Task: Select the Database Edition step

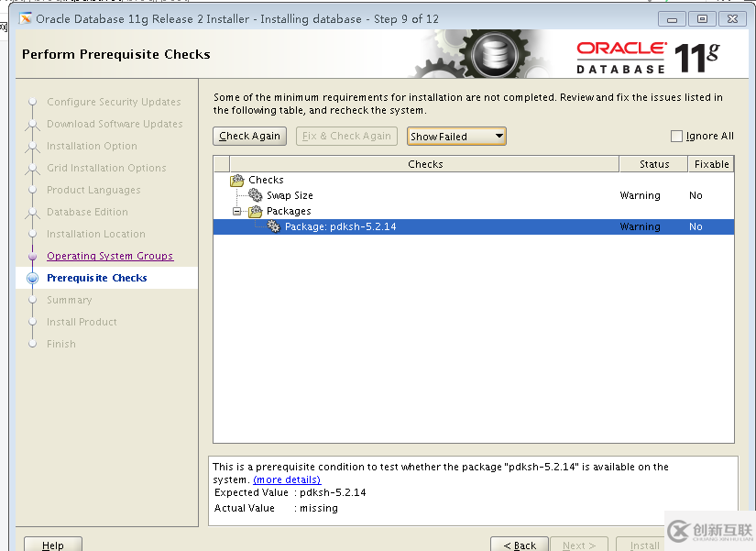Action: coord(87,212)
